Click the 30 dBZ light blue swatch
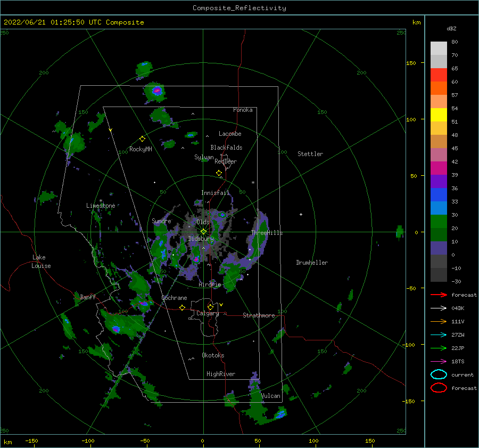The height and width of the screenshot is (448, 479). point(439,208)
